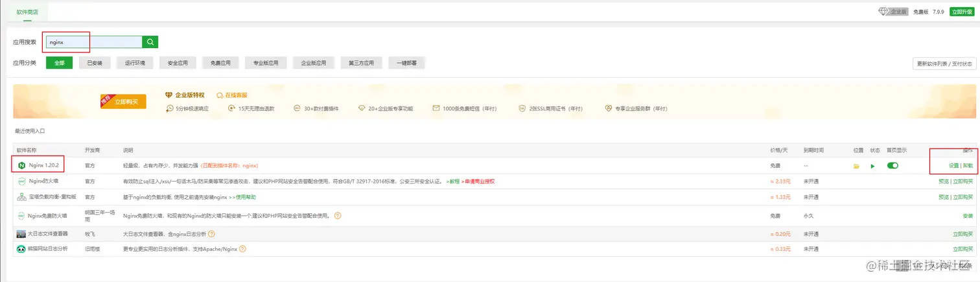
Task: Toggle Nginx 首页显示 switch
Action: click(892, 166)
